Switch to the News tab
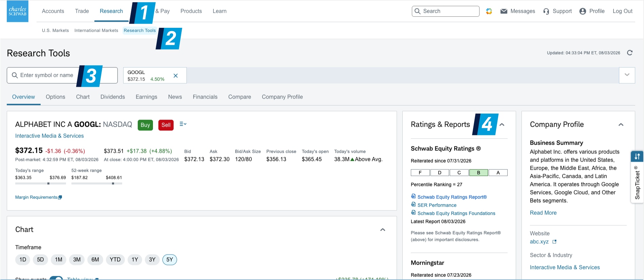This screenshot has height=280, width=644. 175,97
